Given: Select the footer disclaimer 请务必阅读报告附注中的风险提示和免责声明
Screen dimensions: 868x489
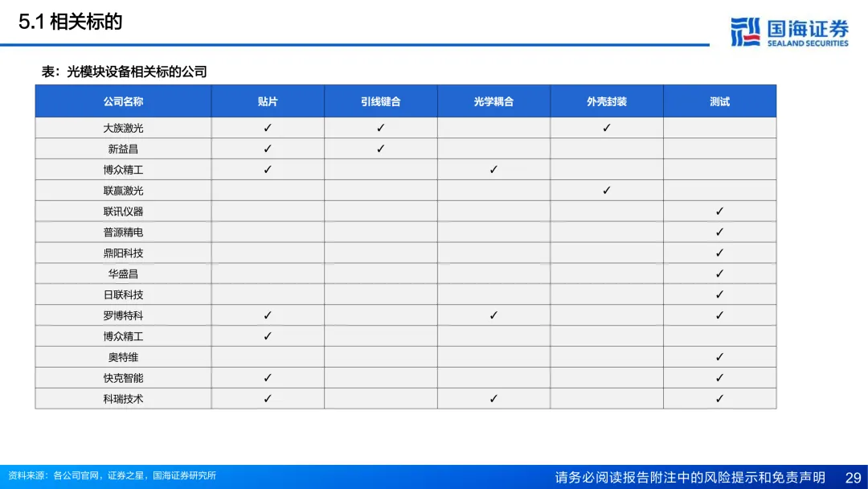Looking at the screenshot, I should point(690,478).
